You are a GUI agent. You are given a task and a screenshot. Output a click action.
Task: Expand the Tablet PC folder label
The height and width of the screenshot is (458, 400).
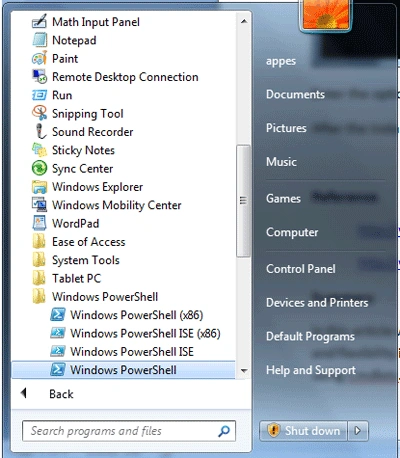coord(76,279)
